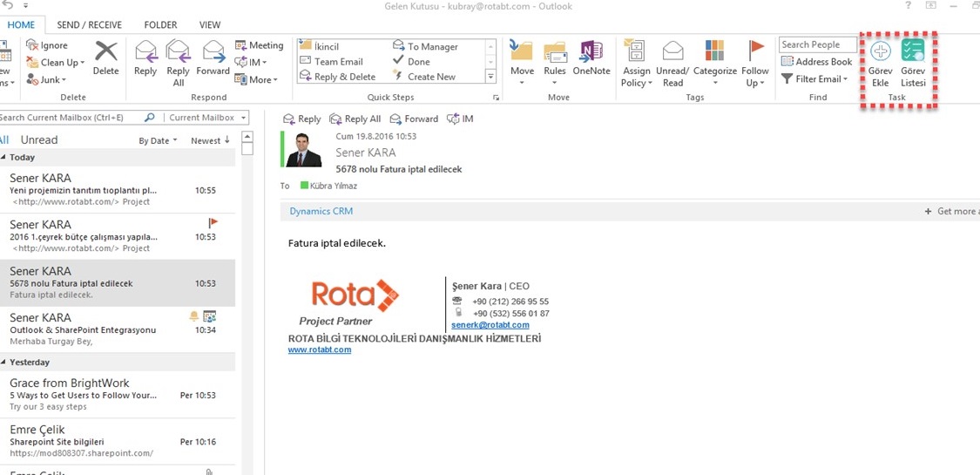The height and width of the screenshot is (475, 980).
Task: Switch to the VIEW tab
Action: pos(210,25)
